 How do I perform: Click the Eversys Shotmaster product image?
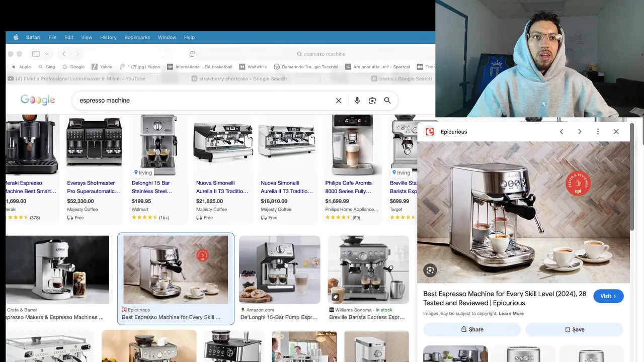click(x=94, y=142)
